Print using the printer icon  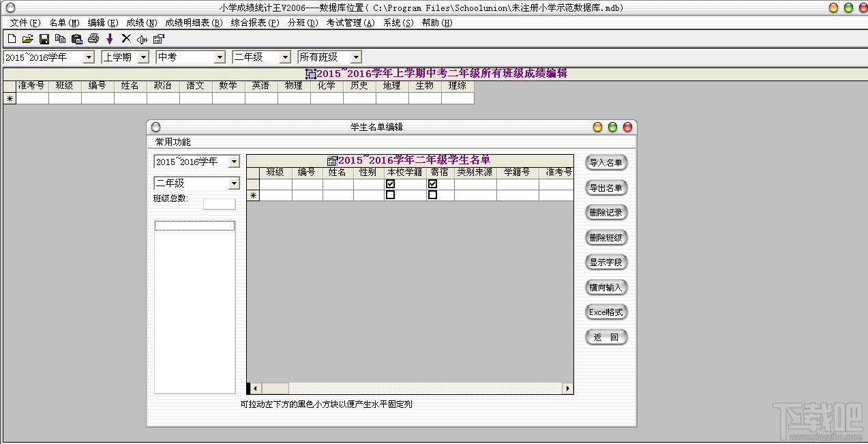93,39
